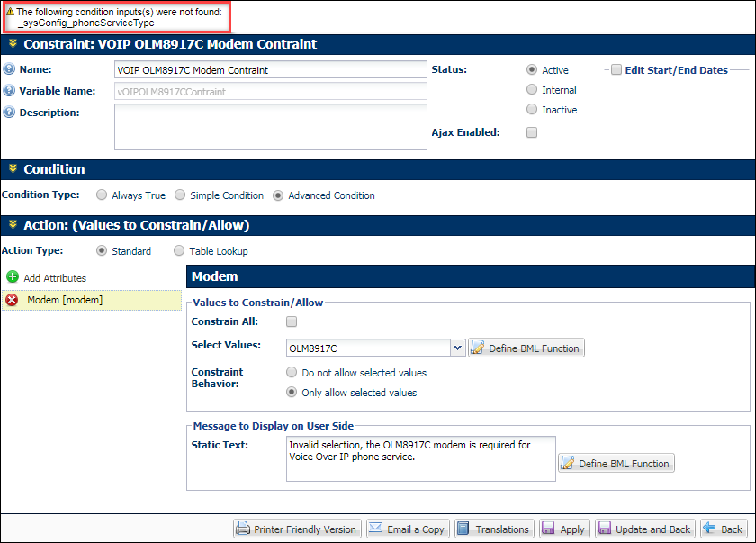The image size is (756, 543).
Task: Select the Internal status radio button
Action: (x=532, y=90)
